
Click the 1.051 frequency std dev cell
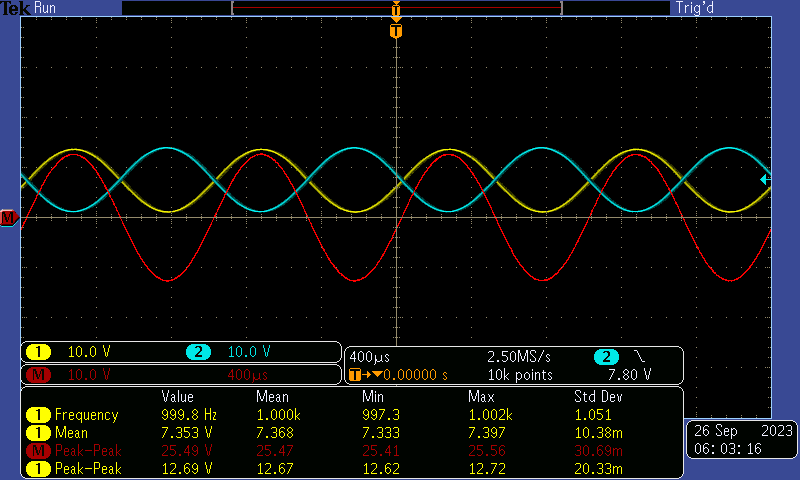point(593,415)
